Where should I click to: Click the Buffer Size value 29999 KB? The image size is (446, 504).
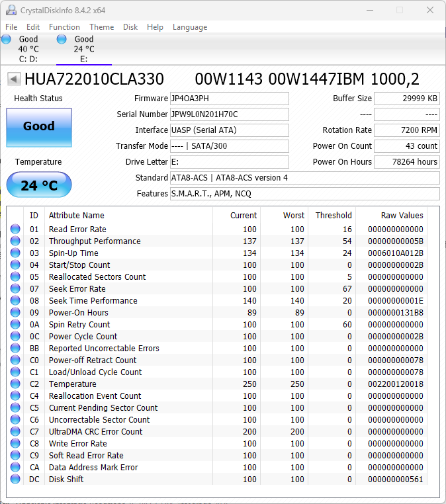click(407, 99)
